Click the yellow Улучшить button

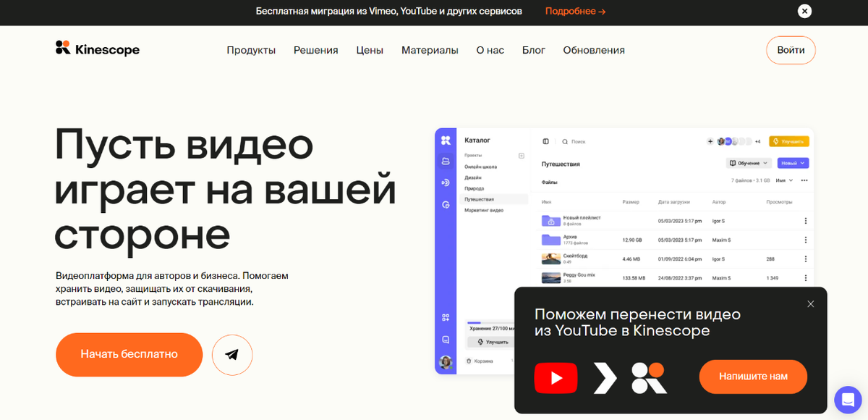pyautogui.click(x=789, y=141)
